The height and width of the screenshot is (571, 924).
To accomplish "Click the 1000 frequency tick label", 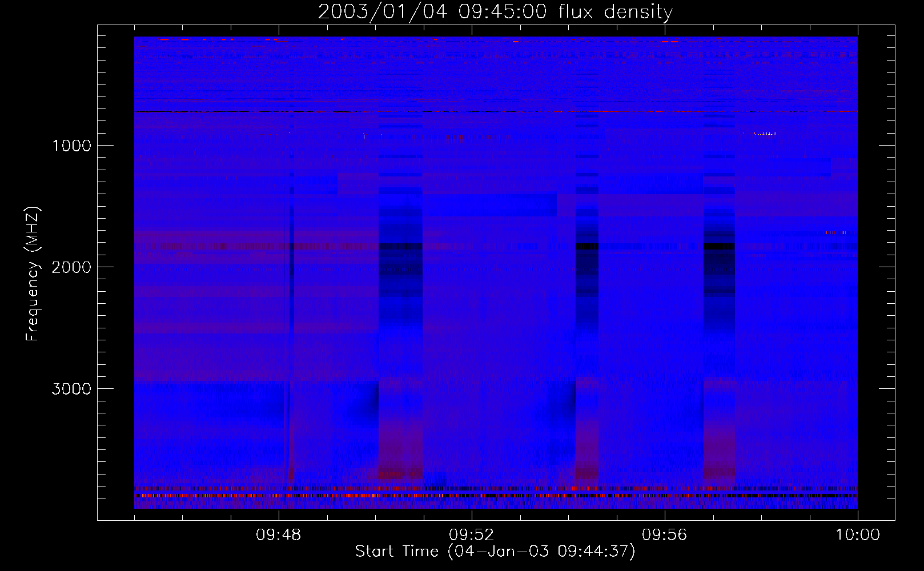I will [x=71, y=146].
